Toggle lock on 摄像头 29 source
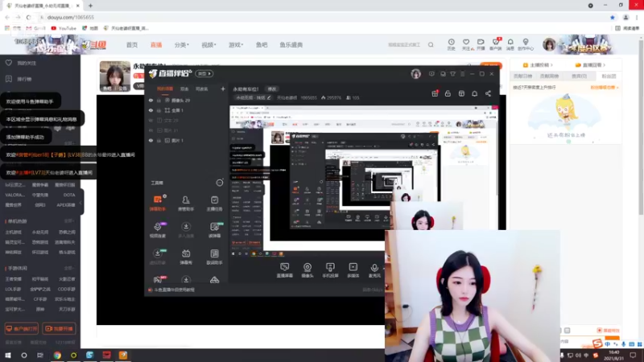The image size is (644, 362). (x=159, y=100)
